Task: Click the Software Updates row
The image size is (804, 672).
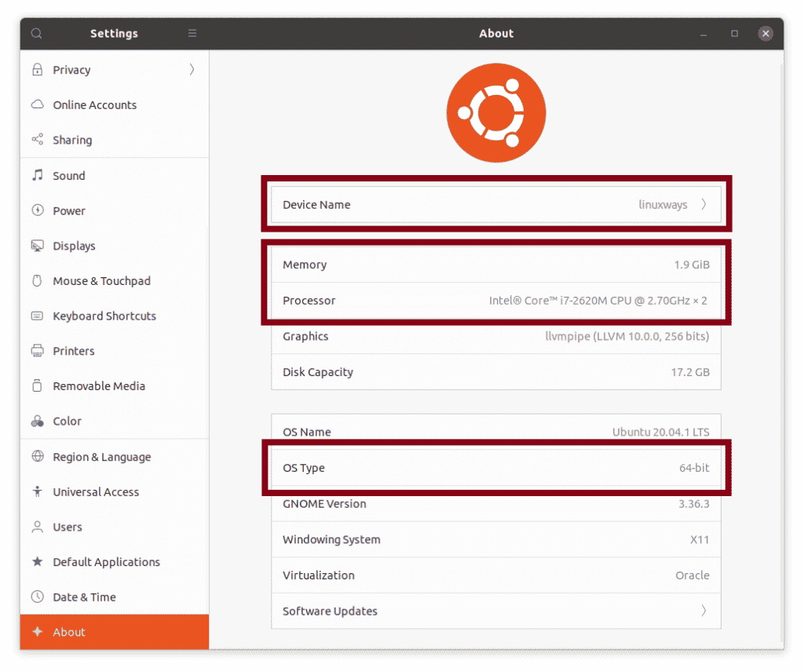Action: 496,611
